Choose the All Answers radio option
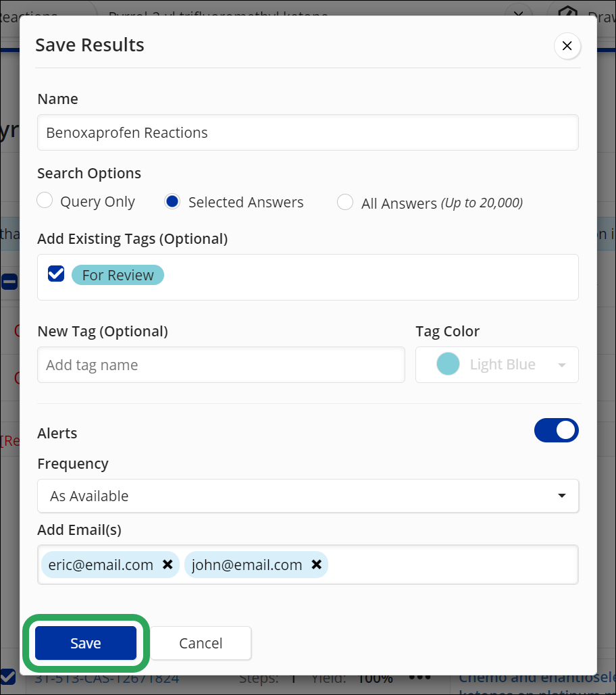The width and height of the screenshot is (616, 695). (x=344, y=202)
